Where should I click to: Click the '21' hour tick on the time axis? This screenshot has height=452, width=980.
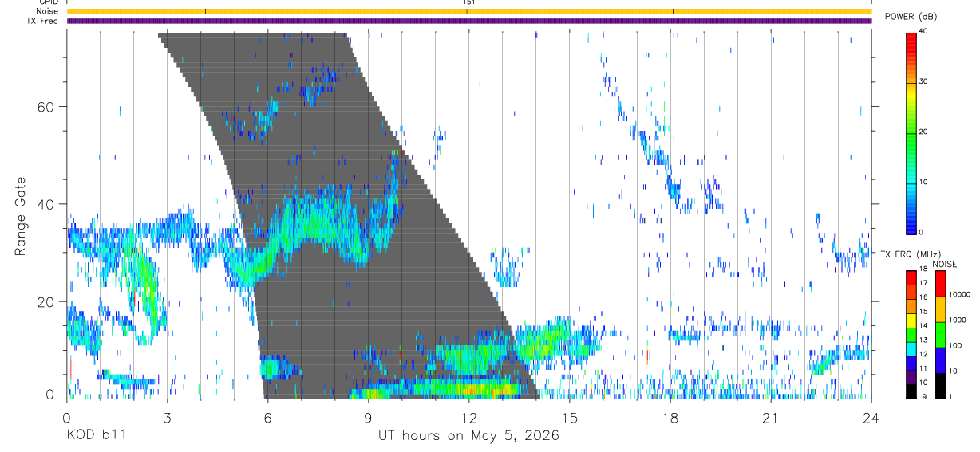pos(771,417)
